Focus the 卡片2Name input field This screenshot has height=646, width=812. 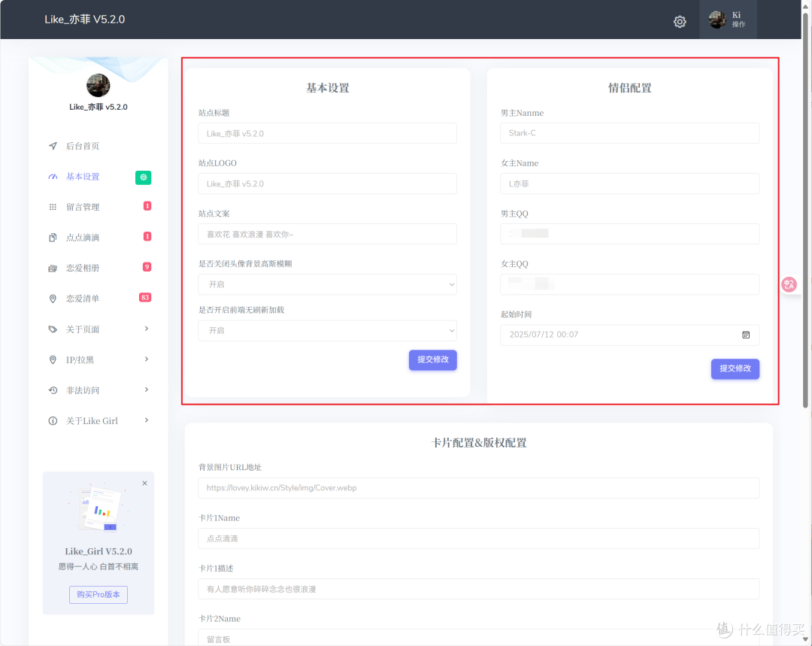click(x=478, y=638)
